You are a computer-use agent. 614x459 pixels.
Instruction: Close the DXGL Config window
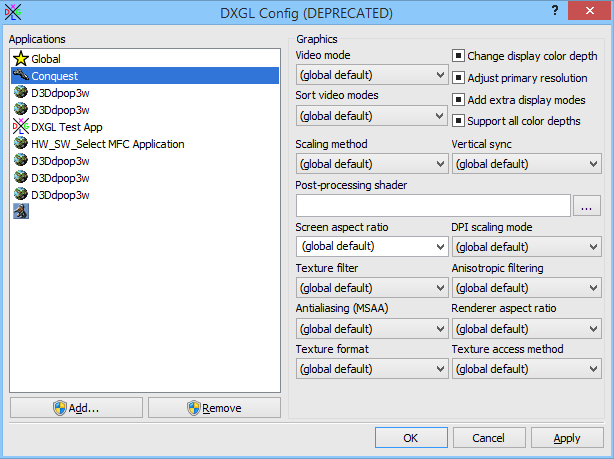tap(590, 11)
